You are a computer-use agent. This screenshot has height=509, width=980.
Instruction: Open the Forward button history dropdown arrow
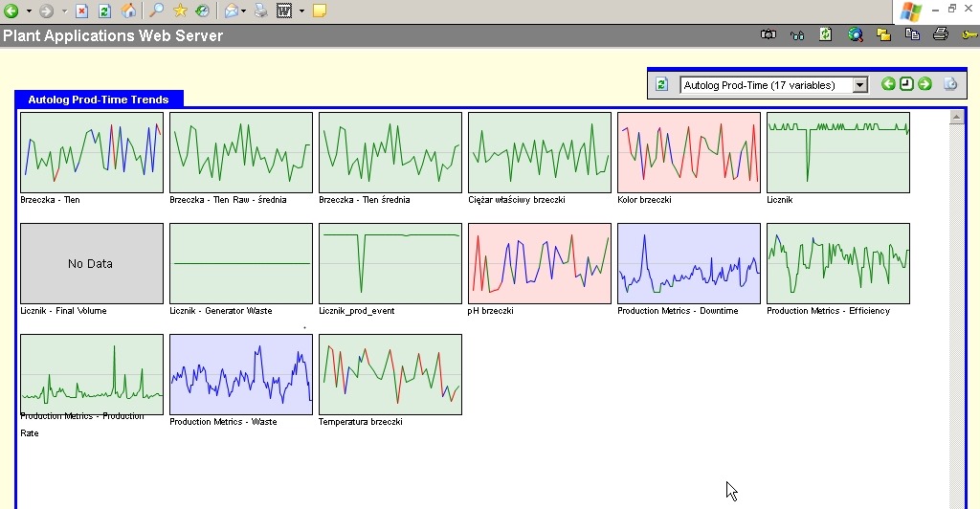(64, 11)
